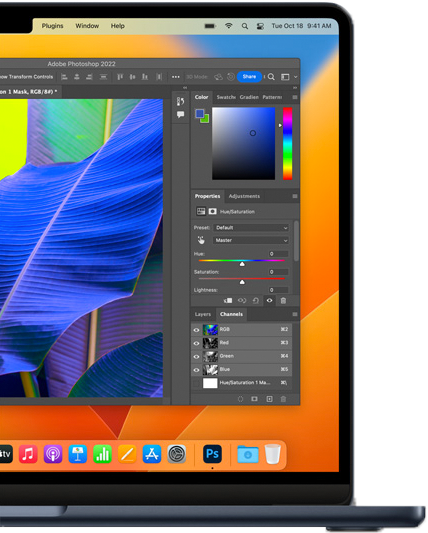Click the Properties panel vertical scrollbar

coord(296,241)
